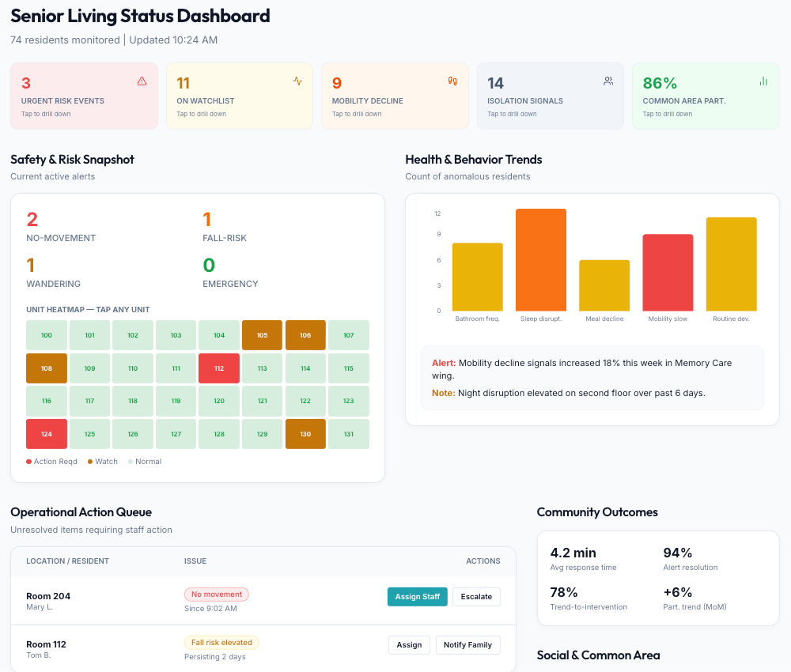Click the Issue column header
The height and width of the screenshot is (672, 791).
[x=195, y=561]
